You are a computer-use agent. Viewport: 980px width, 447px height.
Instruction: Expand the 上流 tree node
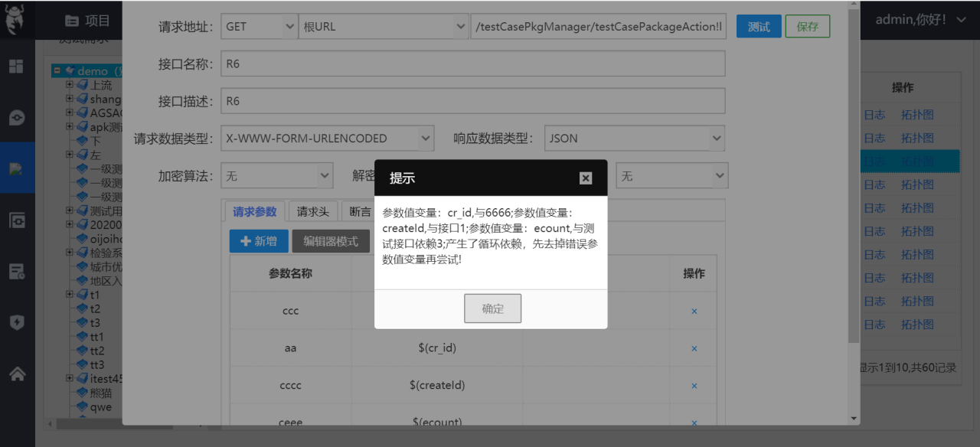[x=70, y=85]
